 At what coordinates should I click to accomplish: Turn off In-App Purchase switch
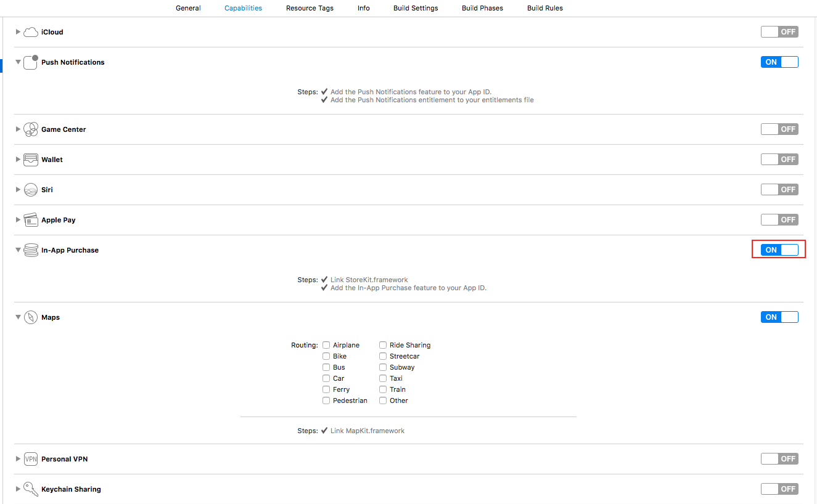coord(779,250)
